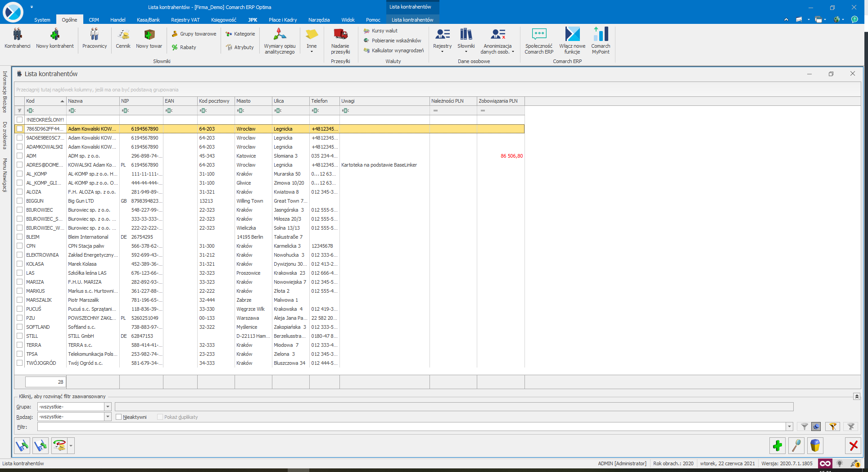The width and height of the screenshot is (868, 472).
Task: Open Wymiary opisu analitycznego
Action: [280, 41]
